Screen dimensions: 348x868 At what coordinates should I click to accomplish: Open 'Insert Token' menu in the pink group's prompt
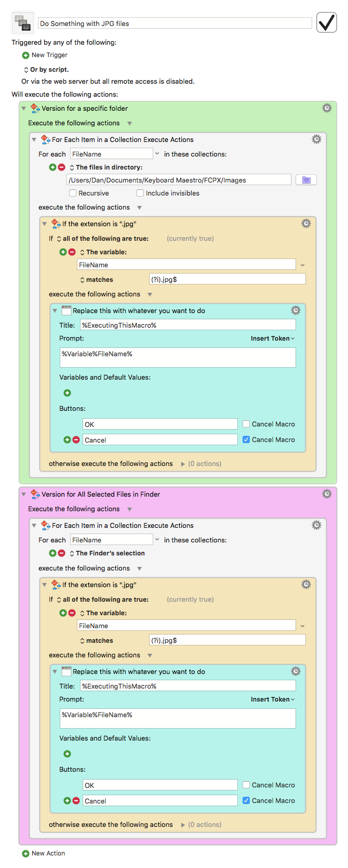[273, 699]
